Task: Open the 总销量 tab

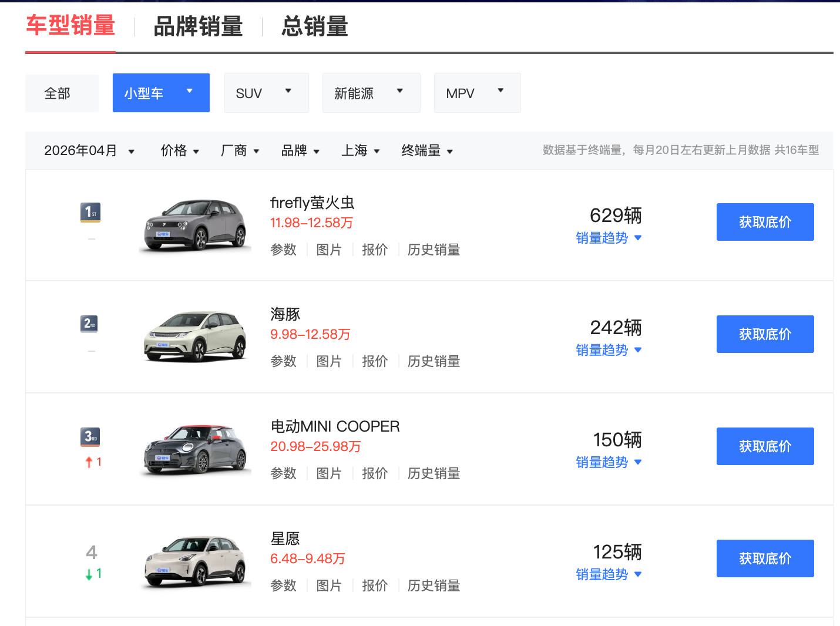Action: click(315, 26)
